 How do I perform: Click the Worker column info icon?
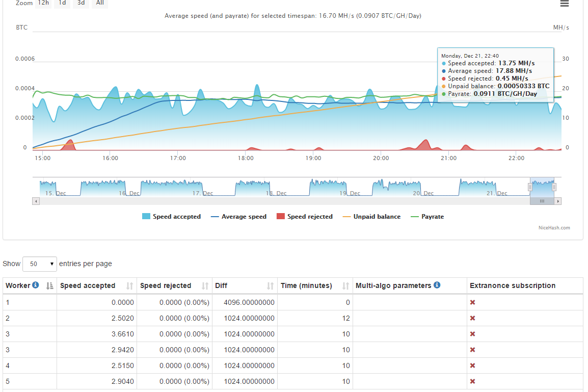(x=36, y=285)
